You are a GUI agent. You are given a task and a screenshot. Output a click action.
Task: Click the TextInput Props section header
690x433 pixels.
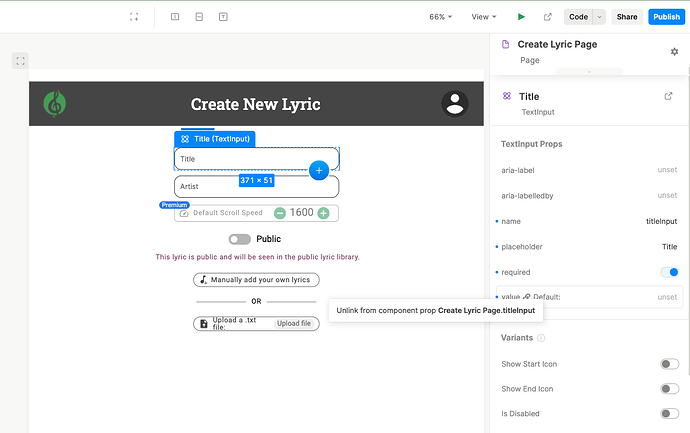[x=532, y=144]
